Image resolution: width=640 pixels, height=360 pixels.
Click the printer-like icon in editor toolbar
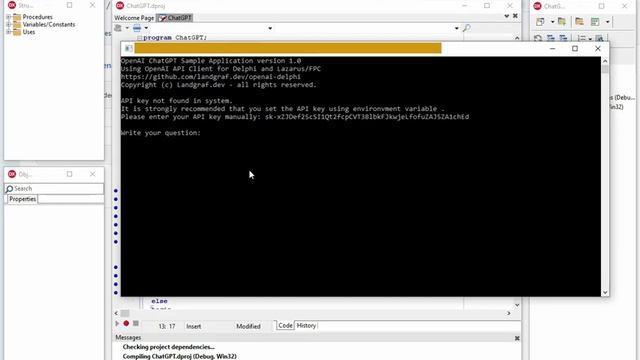tap(118, 28)
